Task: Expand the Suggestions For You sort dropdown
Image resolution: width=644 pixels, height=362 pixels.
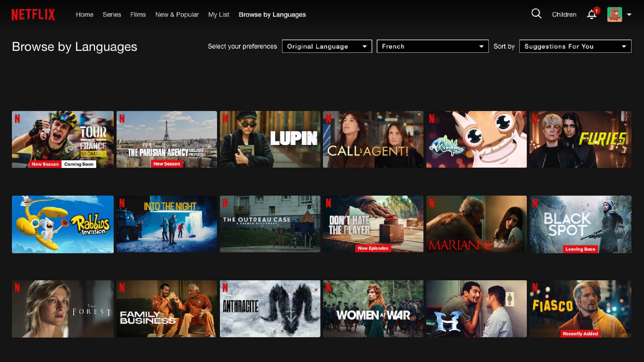Action: [575, 46]
